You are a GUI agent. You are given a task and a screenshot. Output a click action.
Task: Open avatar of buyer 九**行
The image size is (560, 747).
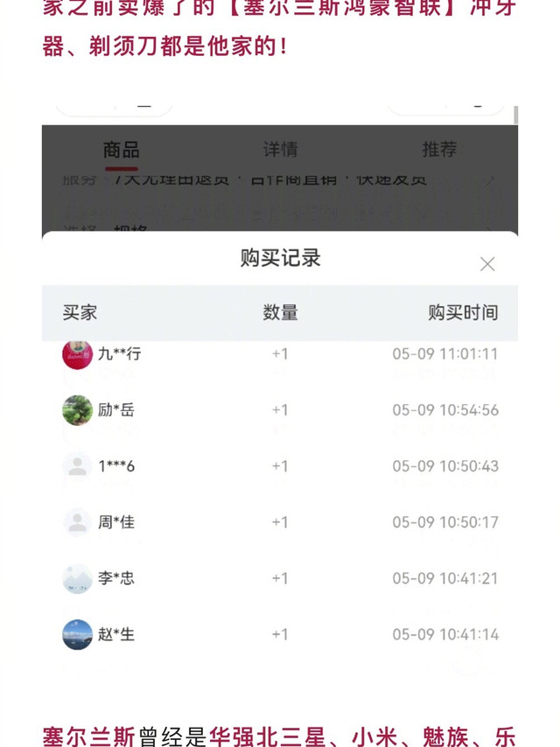(77, 354)
